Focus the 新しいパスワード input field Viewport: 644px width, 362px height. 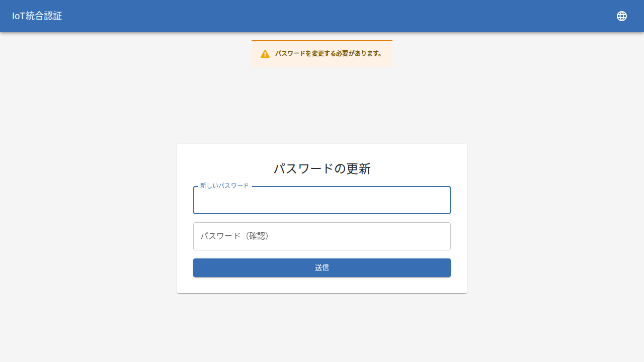coord(322,200)
